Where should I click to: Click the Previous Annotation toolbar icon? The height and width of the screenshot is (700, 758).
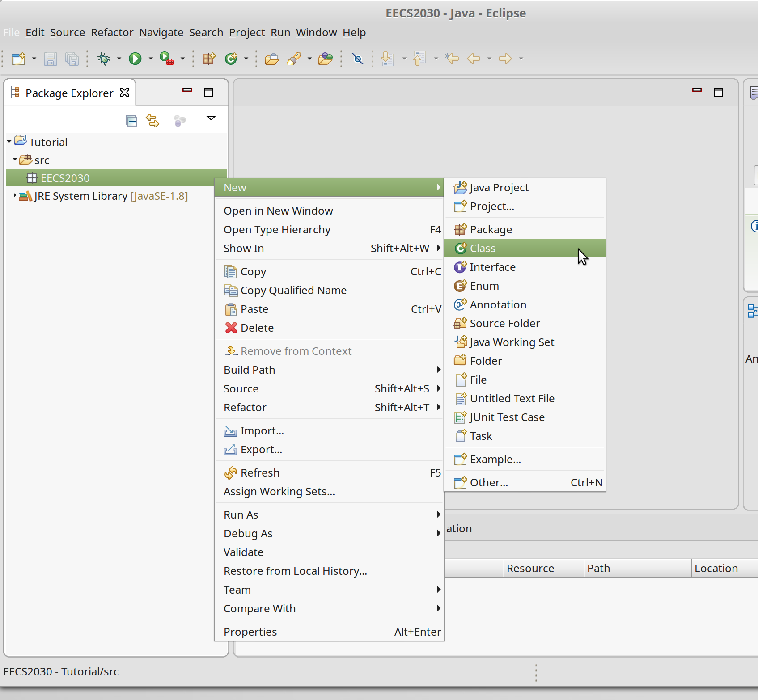419,59
